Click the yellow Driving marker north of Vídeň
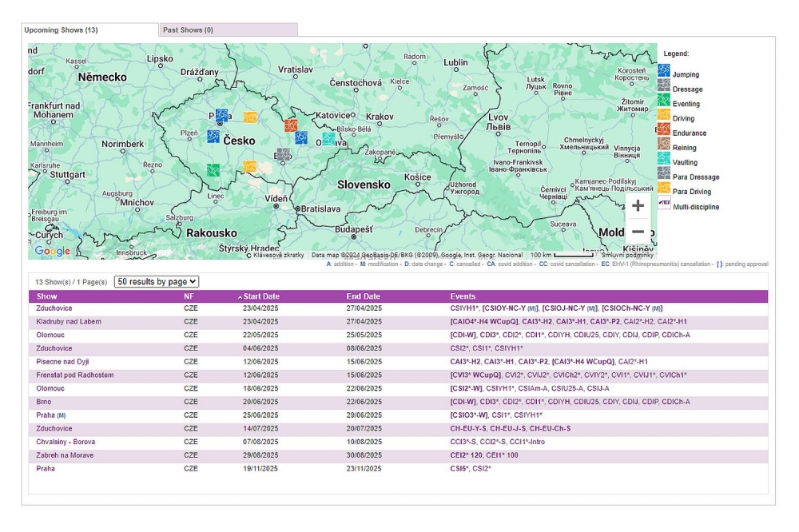This screenshot has width=799, height=532. point(249,167)
